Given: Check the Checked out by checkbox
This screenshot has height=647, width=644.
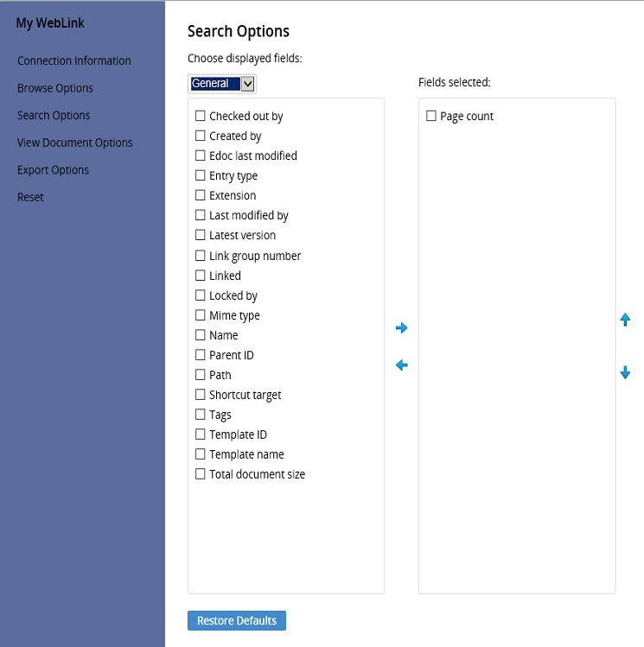Looking at the screenshot, I should 201,116.
